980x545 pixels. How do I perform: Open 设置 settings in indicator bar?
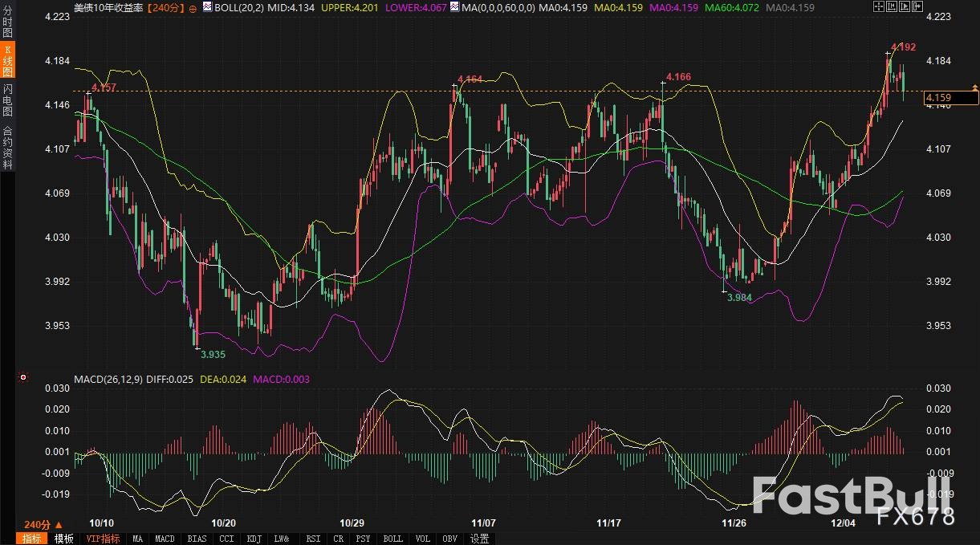pos(479,539)
